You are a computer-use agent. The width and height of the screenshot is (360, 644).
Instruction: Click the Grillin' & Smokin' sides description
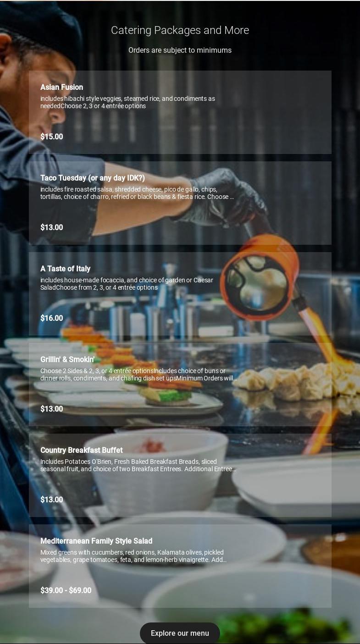[139, 374]
